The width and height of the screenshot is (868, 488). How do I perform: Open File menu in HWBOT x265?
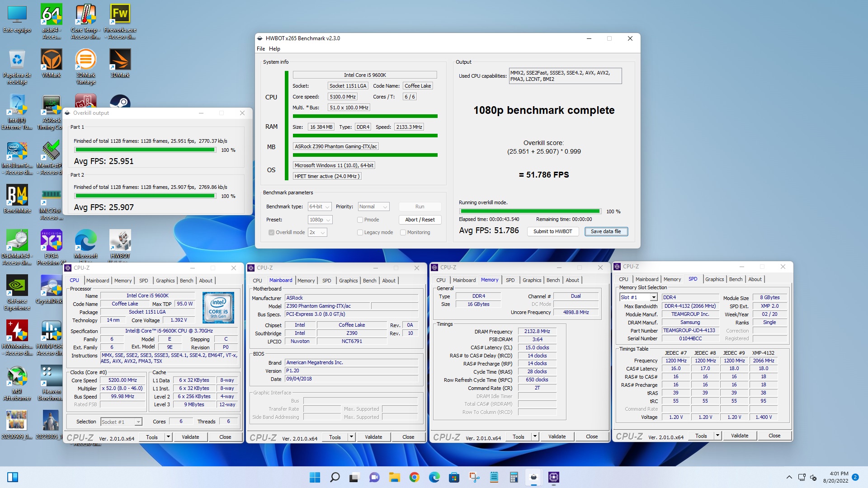click(261, 49)
